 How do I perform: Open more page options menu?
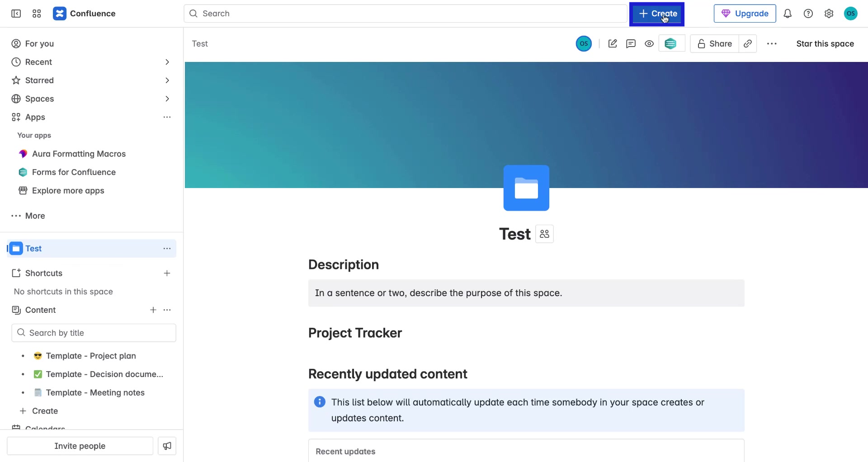(x=772, y=43)
